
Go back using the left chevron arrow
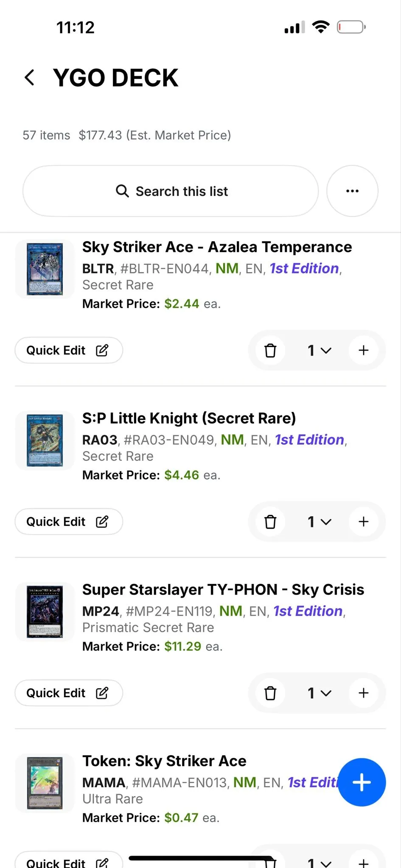(29, 78)
